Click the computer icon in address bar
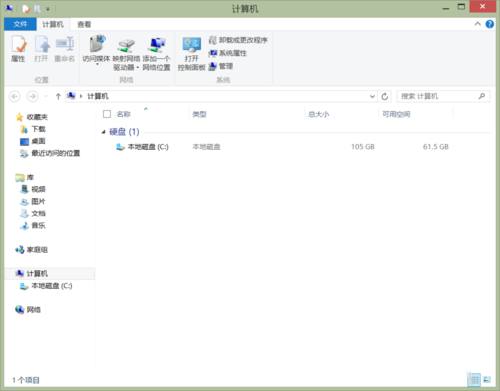 [71, 96]
